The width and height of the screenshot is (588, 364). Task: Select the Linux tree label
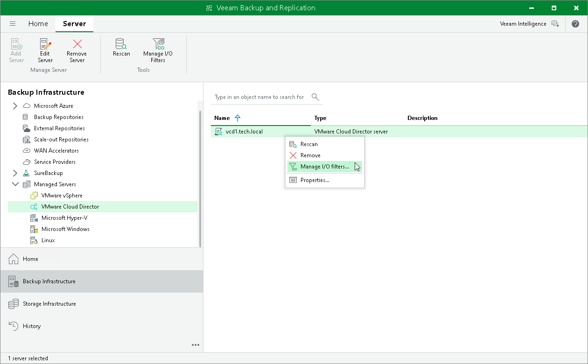click(x=48, y=240)
